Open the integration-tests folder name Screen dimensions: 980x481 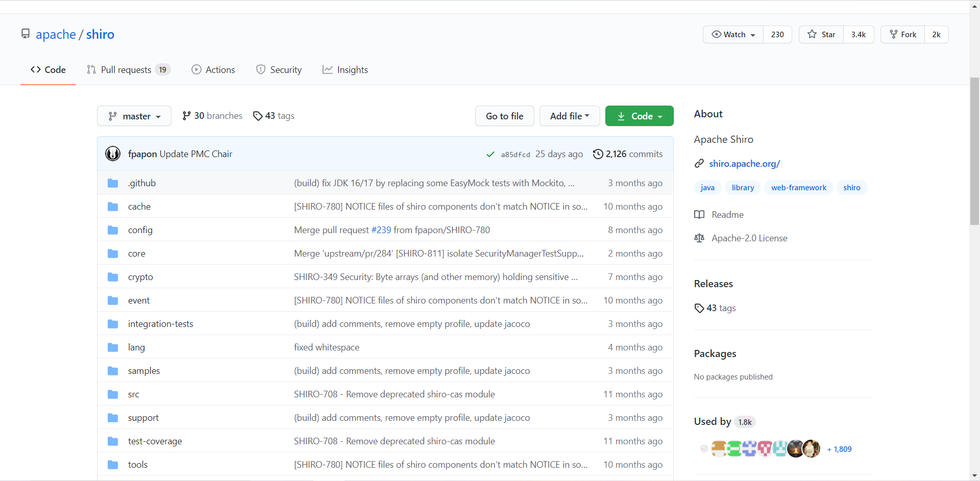(160, 324)
